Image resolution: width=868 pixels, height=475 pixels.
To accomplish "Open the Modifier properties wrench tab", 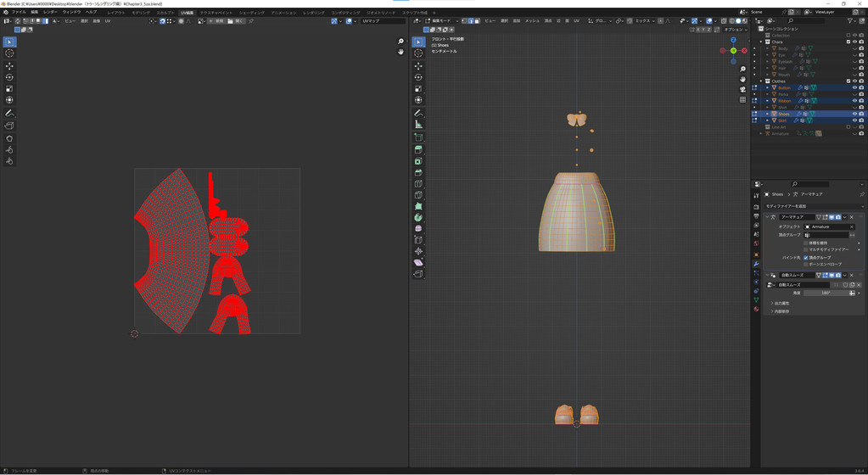I will (x=756, y=263).
